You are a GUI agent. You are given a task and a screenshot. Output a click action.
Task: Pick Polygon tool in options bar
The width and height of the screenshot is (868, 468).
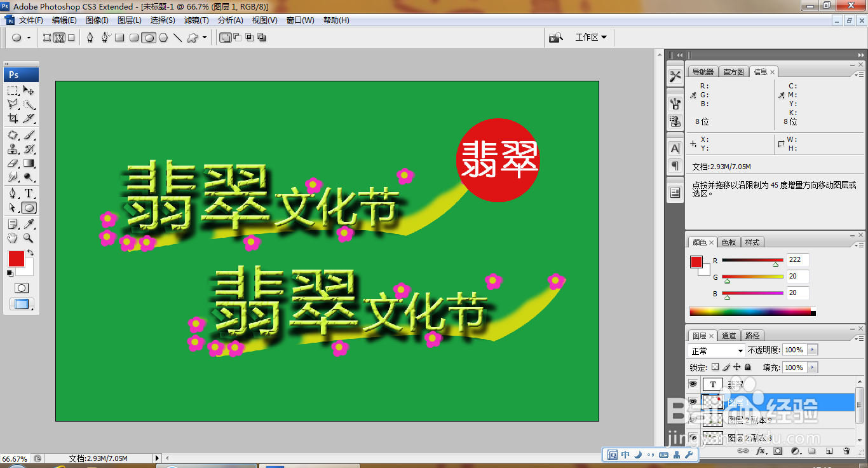pyautogui.click(x=163, y=38)
